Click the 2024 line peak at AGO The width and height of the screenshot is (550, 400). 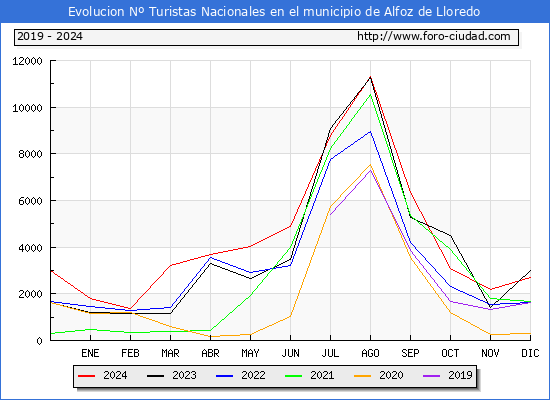click(x=370, y=77)
